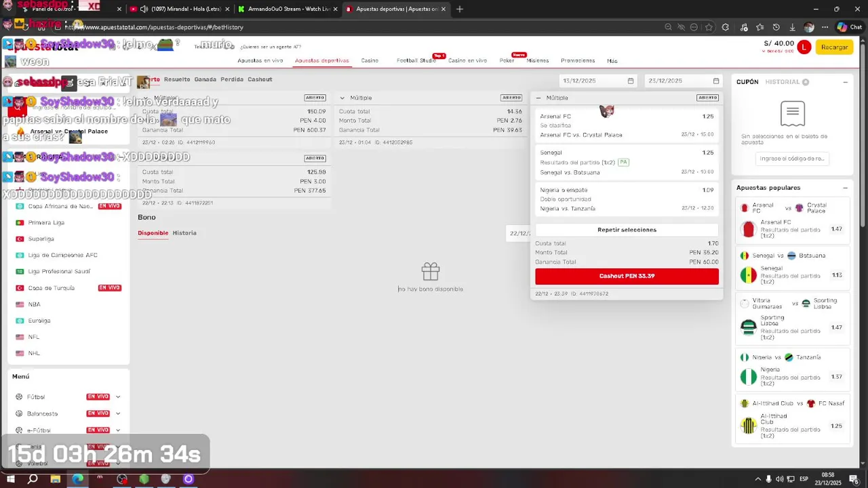Add page to favorites star icon
Viewport: 868px width, 488px height.
click(x=709, y=27)
